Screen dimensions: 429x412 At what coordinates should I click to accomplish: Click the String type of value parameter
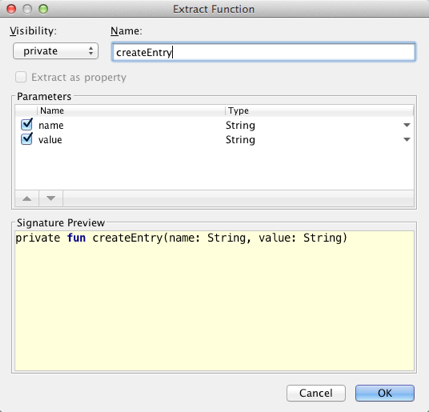(240, 140)
